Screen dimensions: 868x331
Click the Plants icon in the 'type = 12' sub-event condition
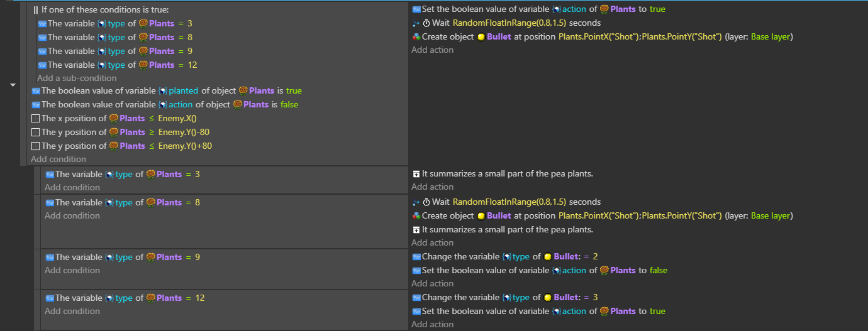150,298
